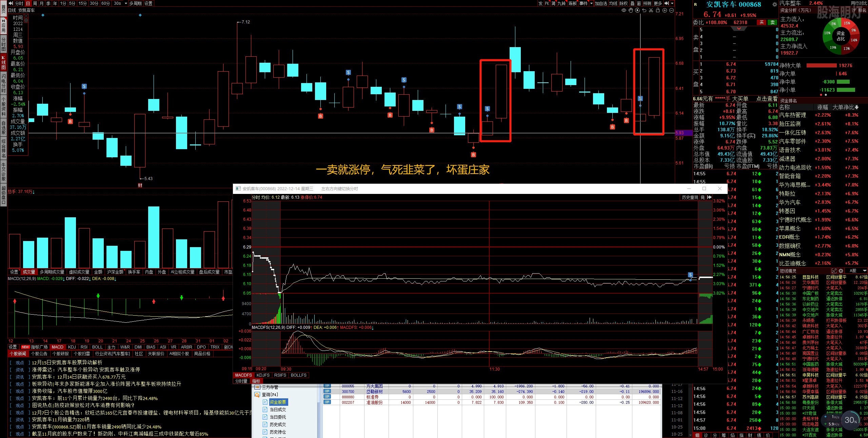Click the 筹 chip distribution tab
Image resolution: width=868 pixels, height=438 pixels.
point(724,435)
